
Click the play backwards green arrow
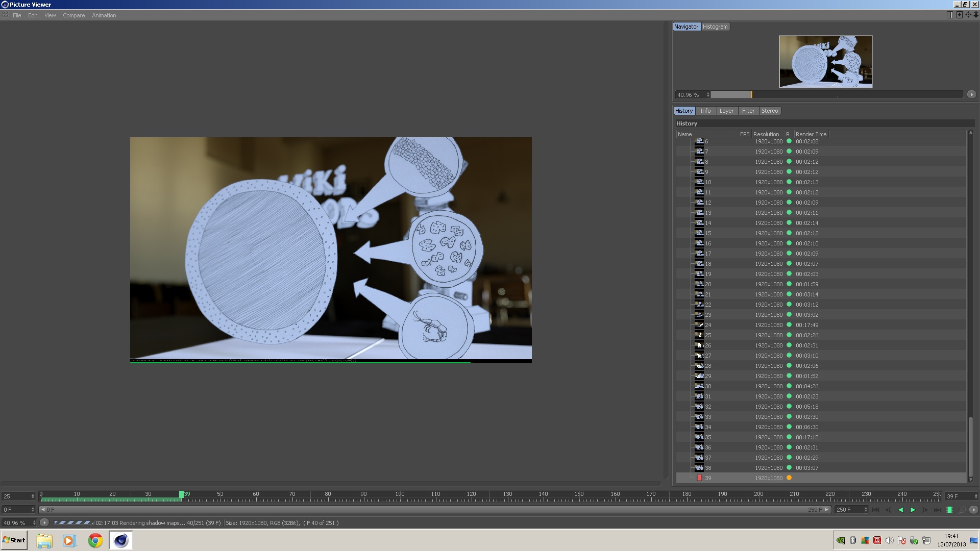click(x=900, y=510)
